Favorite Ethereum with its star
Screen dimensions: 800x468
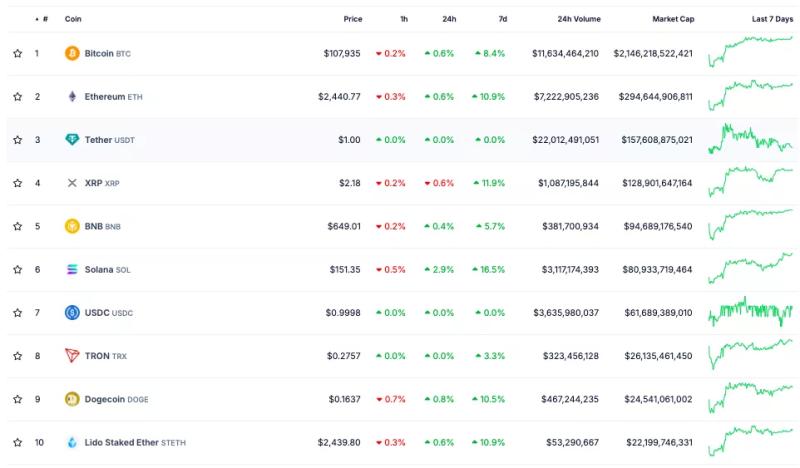pyautogui.click(x=18, y=96)
